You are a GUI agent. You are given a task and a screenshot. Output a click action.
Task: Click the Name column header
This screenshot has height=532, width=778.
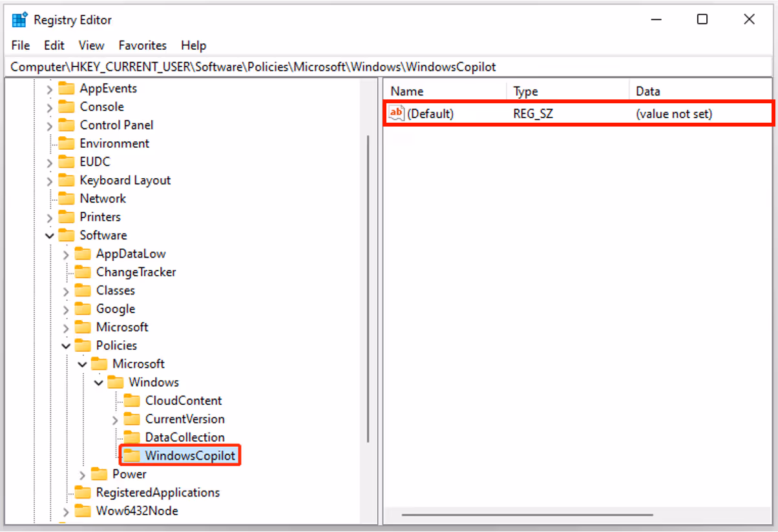[x=445, y=91]
